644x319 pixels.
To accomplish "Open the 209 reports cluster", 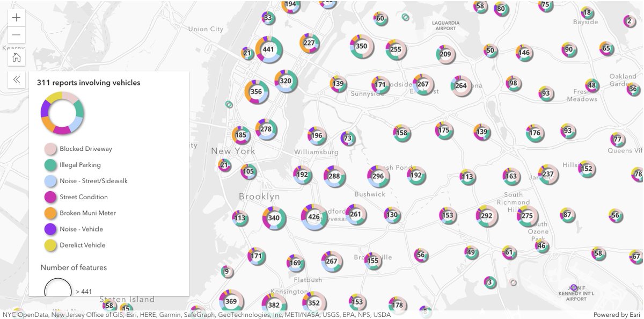I will (x=445, y=54).
